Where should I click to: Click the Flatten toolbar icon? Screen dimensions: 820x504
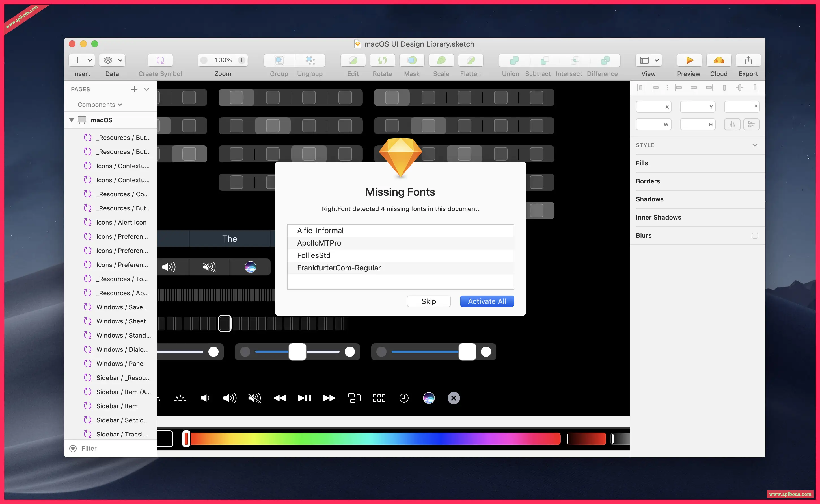(x=471, y=60)
